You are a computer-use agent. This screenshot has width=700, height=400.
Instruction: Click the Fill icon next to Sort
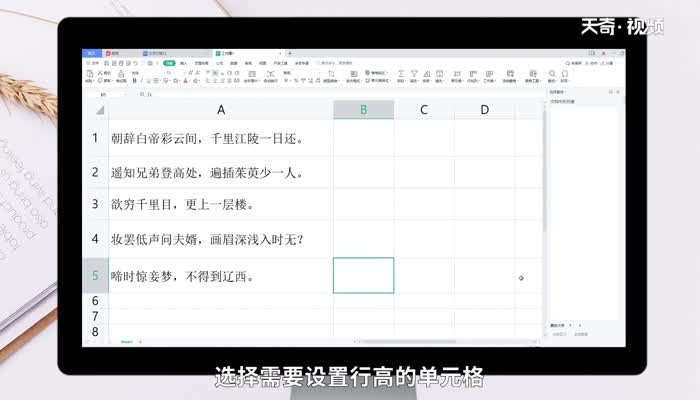(x=439, y=74)
